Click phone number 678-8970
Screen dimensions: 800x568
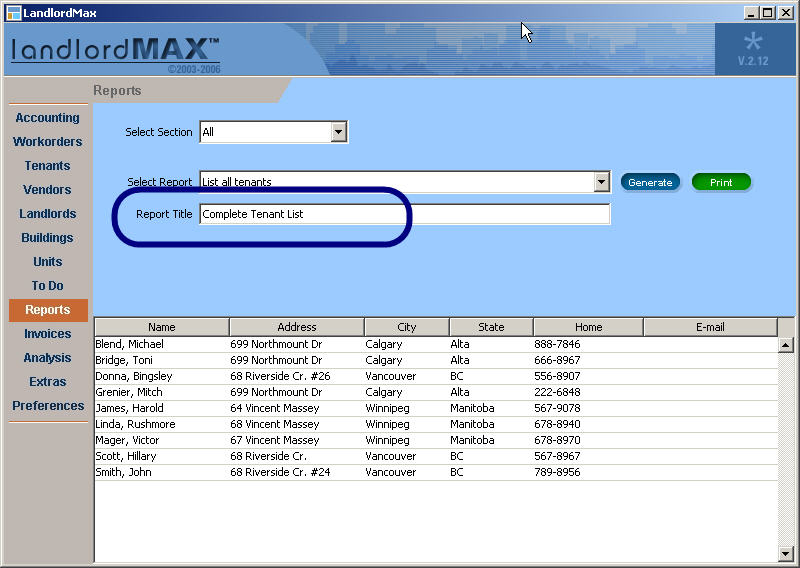(x=557, y=440)
